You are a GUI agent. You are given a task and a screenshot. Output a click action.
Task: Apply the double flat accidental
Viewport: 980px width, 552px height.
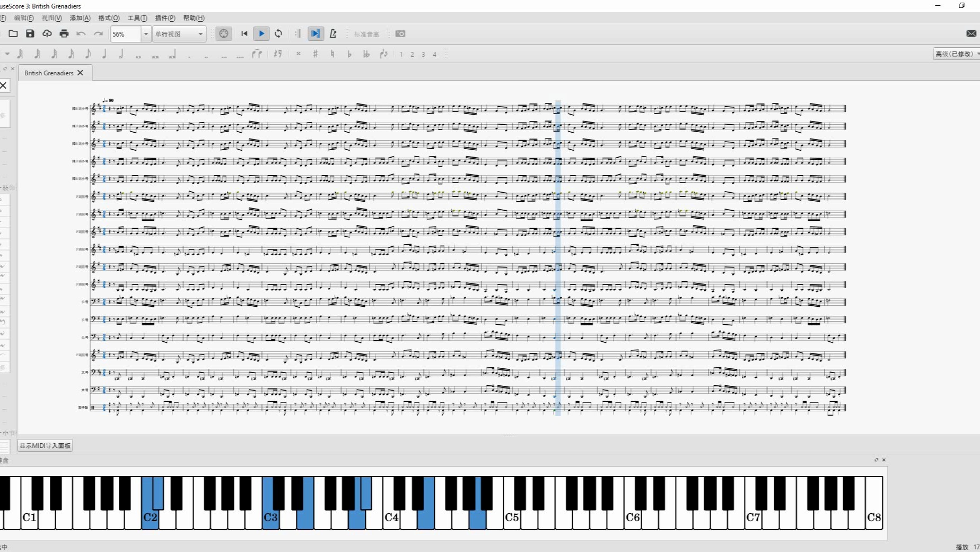[x=366, y=54]
